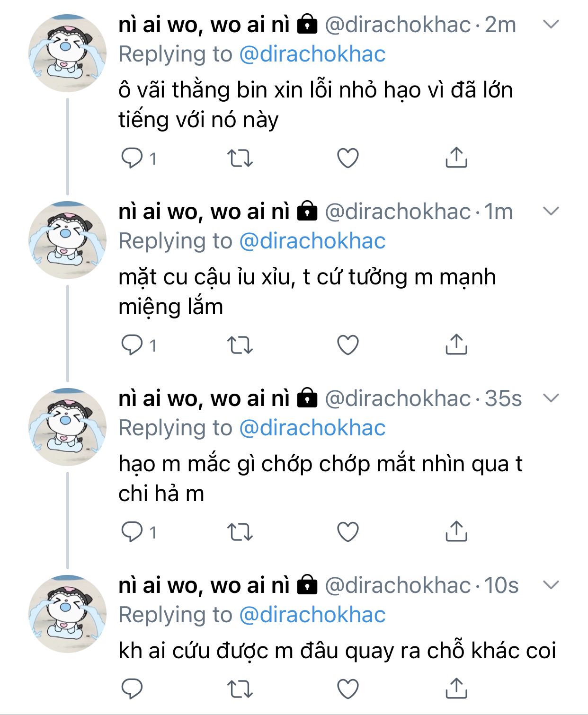Like the "kh ai cứu được m" tweet
588x715 pixels.
click(x=347, y=689)
